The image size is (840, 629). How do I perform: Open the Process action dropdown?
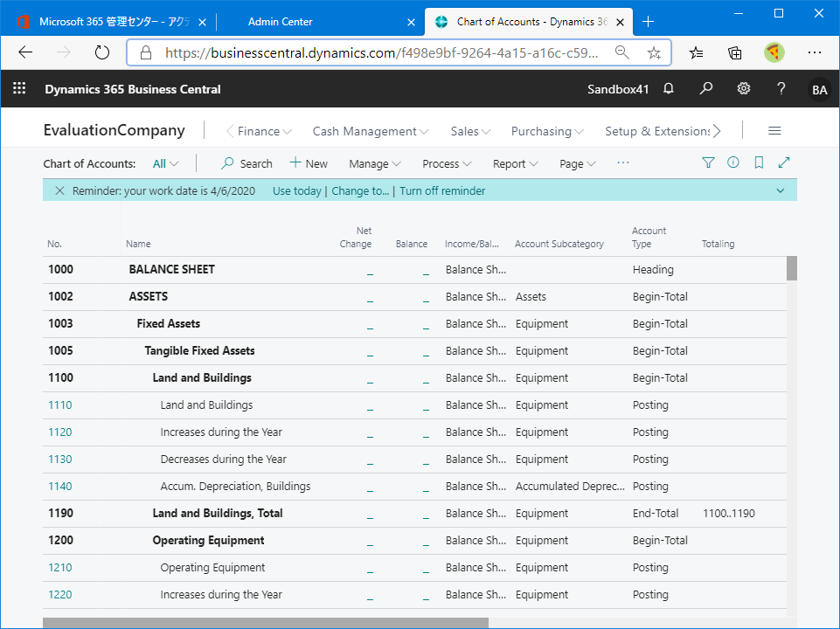pyautogui.click(x=447, y=164)
